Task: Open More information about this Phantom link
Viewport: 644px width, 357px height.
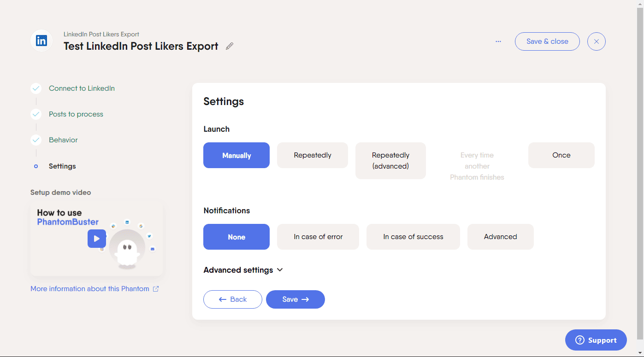Action: click(x=95, y=289)
